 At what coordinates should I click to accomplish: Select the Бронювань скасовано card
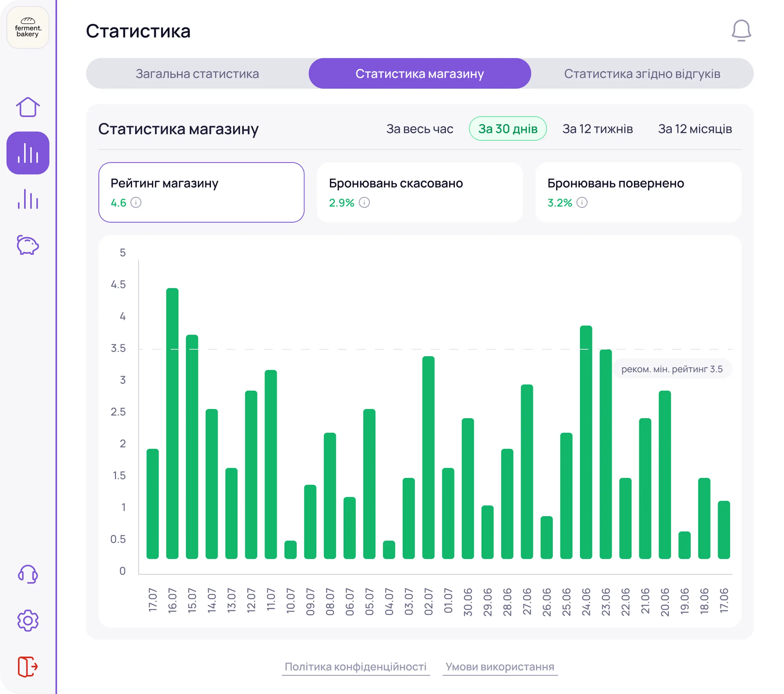pos(420,192)
